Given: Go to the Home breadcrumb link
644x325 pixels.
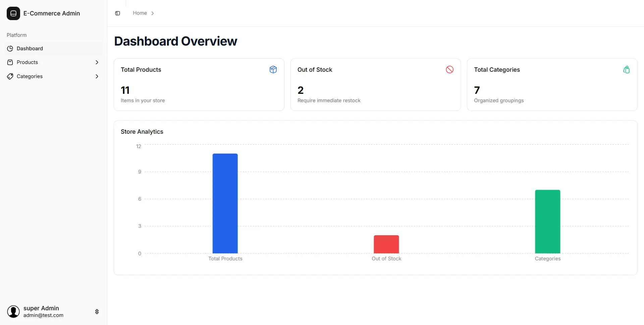Looking at the screenshot, I should pyautogui.click(x=140, y=13).
